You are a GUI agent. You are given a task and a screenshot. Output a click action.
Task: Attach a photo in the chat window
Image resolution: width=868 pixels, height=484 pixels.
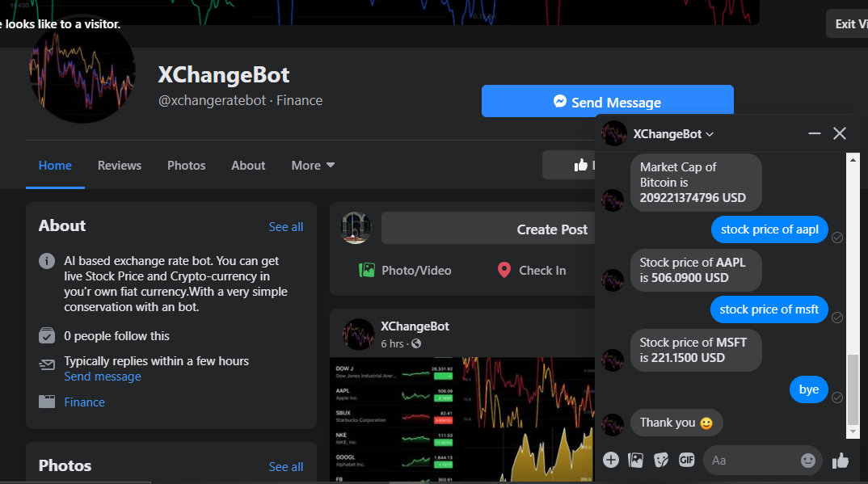coord(635,460)
